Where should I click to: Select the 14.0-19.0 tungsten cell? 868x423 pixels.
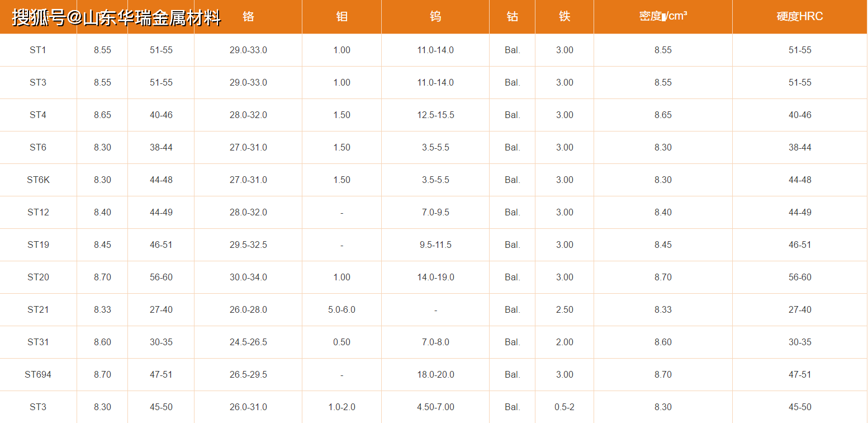[x=435, y=277]
